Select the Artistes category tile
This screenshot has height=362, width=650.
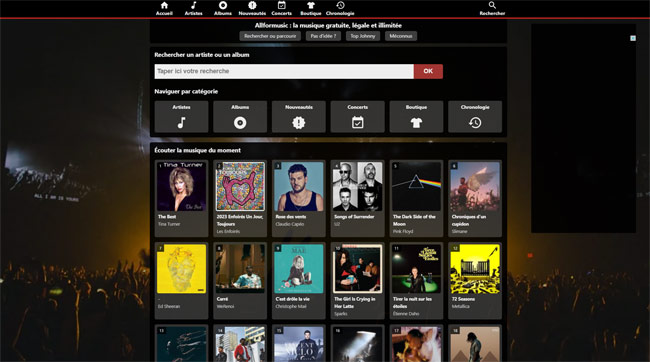(x=182, y=117)
